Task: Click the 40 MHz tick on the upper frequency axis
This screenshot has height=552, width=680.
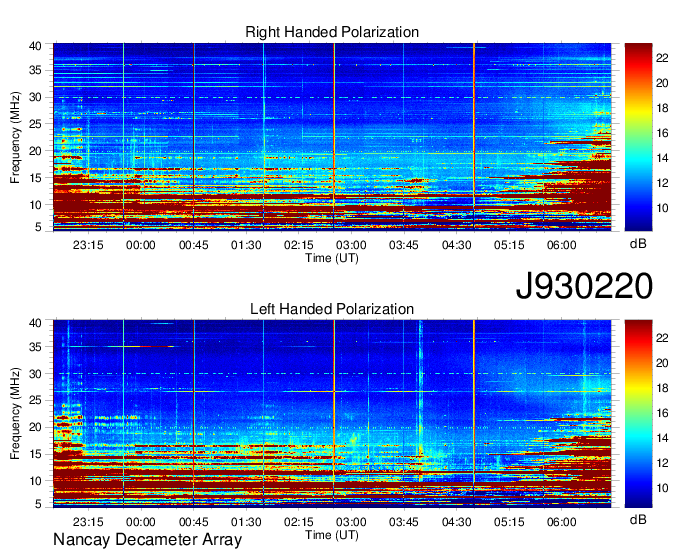Action: (x=35, y=46)
